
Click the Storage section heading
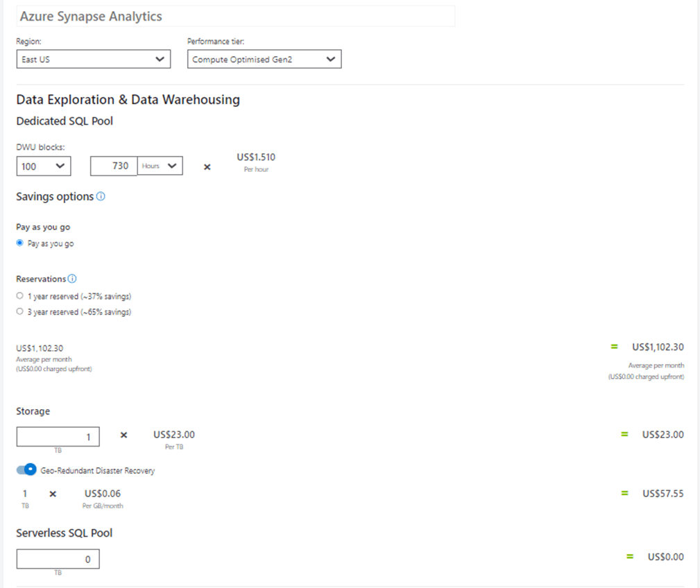click(x=33, y=411)
